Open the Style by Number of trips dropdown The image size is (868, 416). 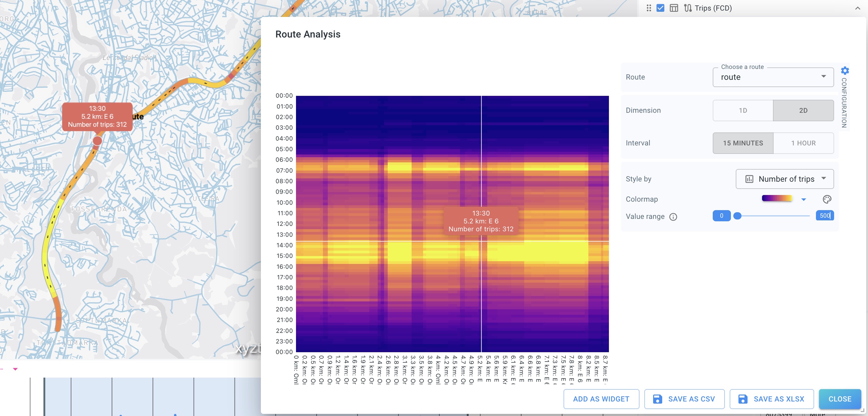coord(784,179)
